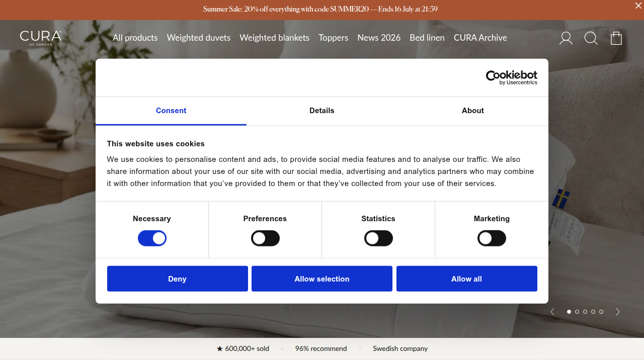This screenshot has width=644, height=362.
Task: Click the 'Swedish company' text
Action: click(x=400, y=348)
